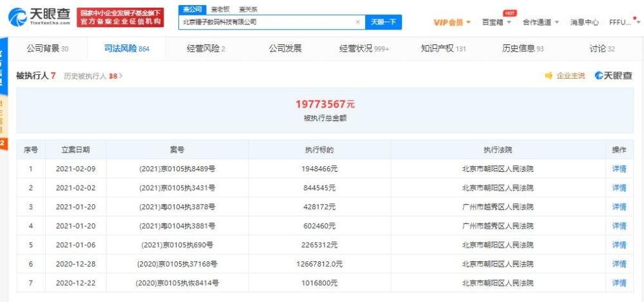Click the Tianyancha logo icon
This screenshot has width=644, height=302.
pyautogui.click(x=17, y=17)
